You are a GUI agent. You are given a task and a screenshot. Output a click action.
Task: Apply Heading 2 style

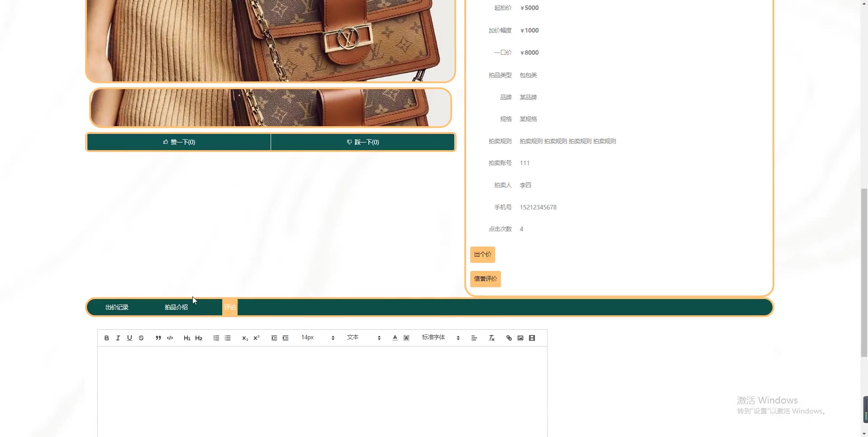point(199,338)
